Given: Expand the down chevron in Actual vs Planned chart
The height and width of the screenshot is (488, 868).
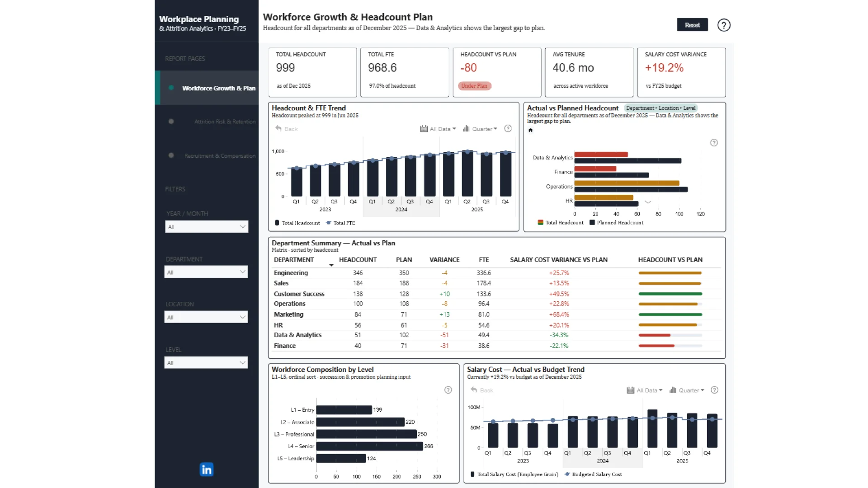Looking at the screenshot, I should (x=648, y=202).
